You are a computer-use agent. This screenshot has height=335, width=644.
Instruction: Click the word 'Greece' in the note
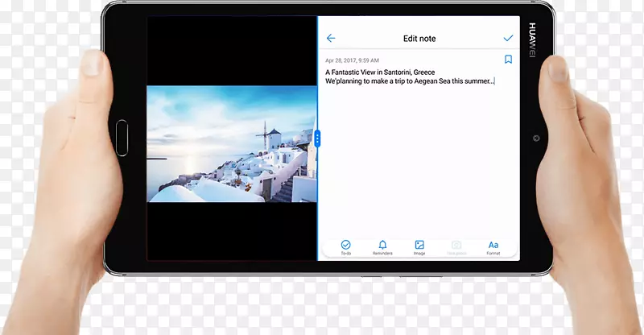pyautogui.click(x=423, y=72)
